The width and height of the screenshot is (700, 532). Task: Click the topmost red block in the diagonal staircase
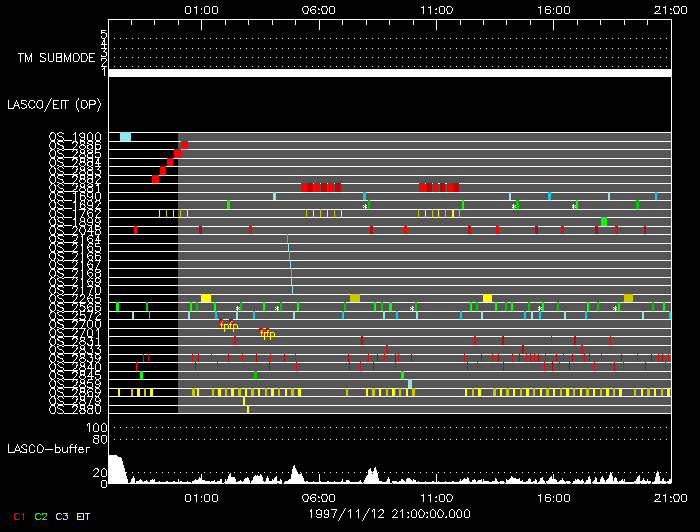(184, 145)
